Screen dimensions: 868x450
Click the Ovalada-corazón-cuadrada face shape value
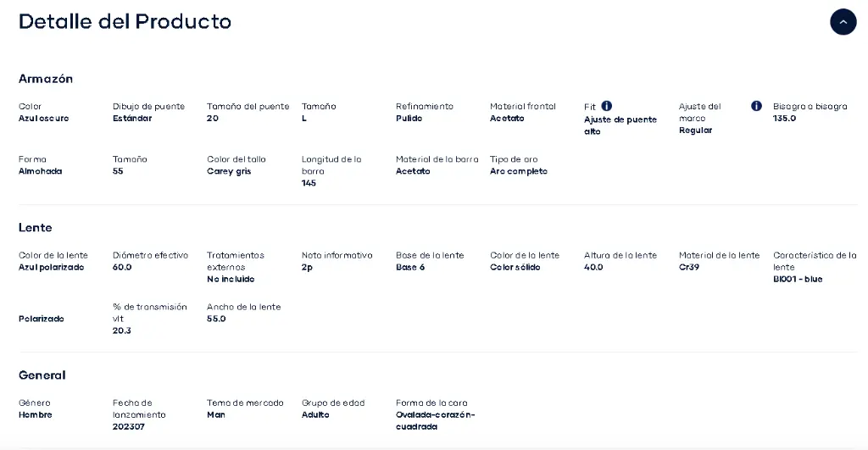coord(436,420)
